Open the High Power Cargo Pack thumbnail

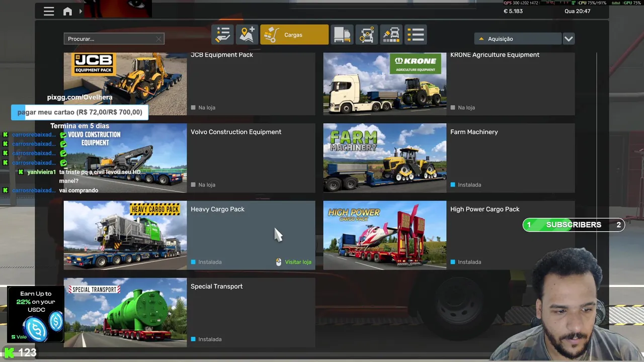(x=385, y=235)
